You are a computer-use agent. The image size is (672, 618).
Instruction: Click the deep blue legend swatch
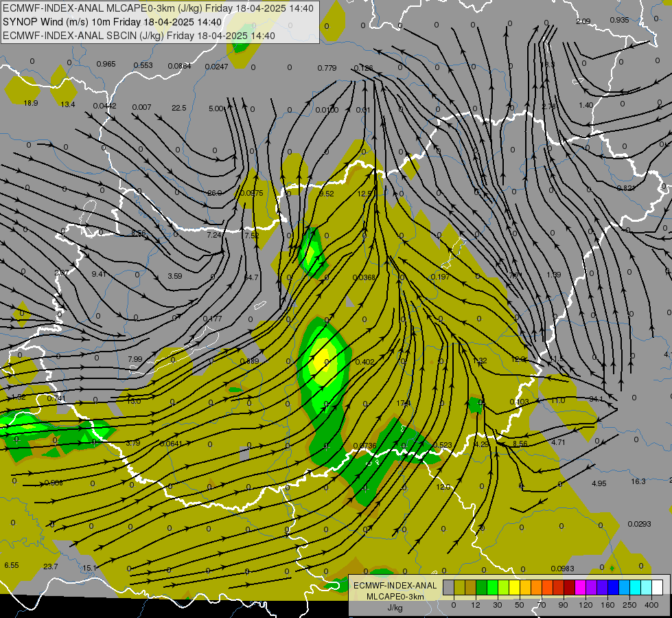click(x=613, y=587)
